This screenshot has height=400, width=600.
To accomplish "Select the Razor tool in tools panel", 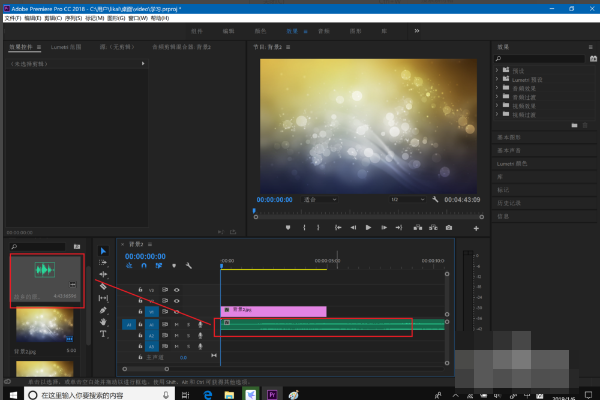I will pyautogui.click(x=103, y=286).
